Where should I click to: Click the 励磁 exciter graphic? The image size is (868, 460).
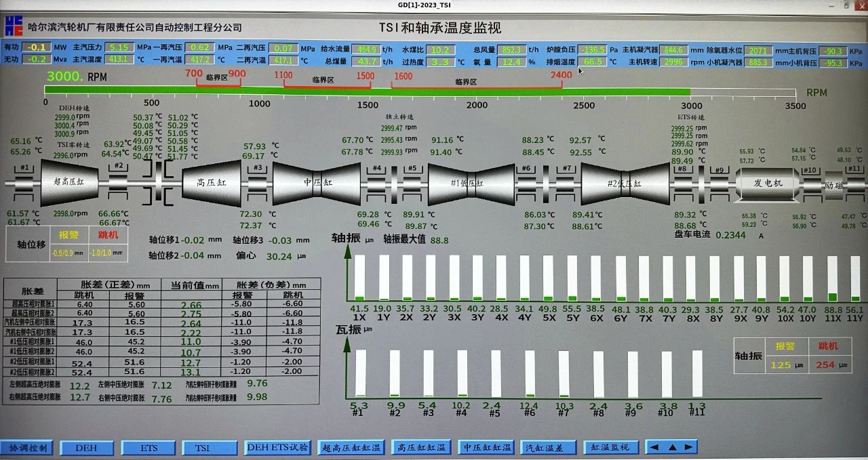click(x=833, y=184)
